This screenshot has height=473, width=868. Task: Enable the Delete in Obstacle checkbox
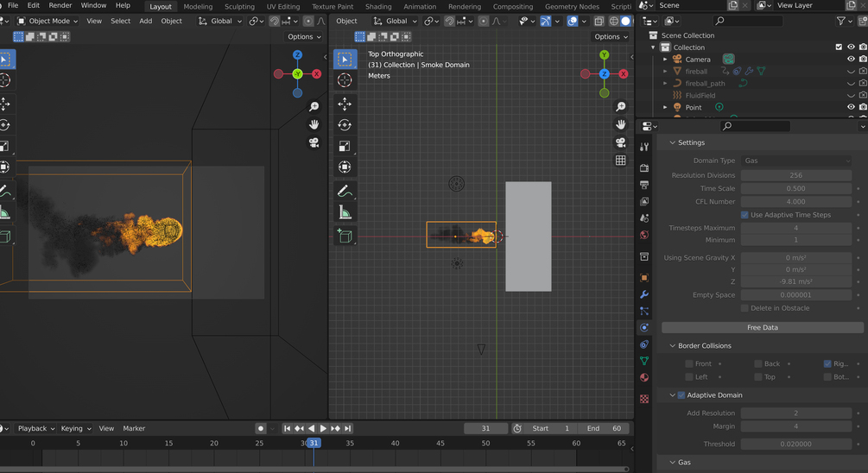coord(744,308)
